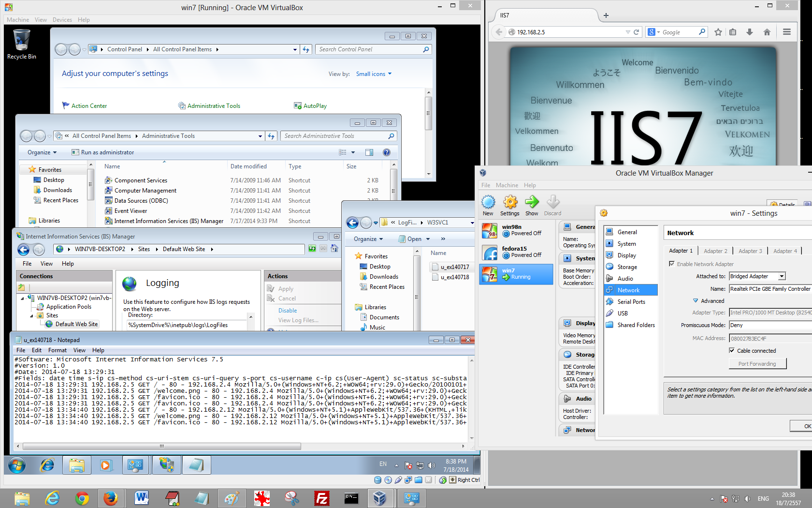This screenshot has width=812, height=508.
Task: Select the fedora15 virtual machine
Action: (516, 252)
